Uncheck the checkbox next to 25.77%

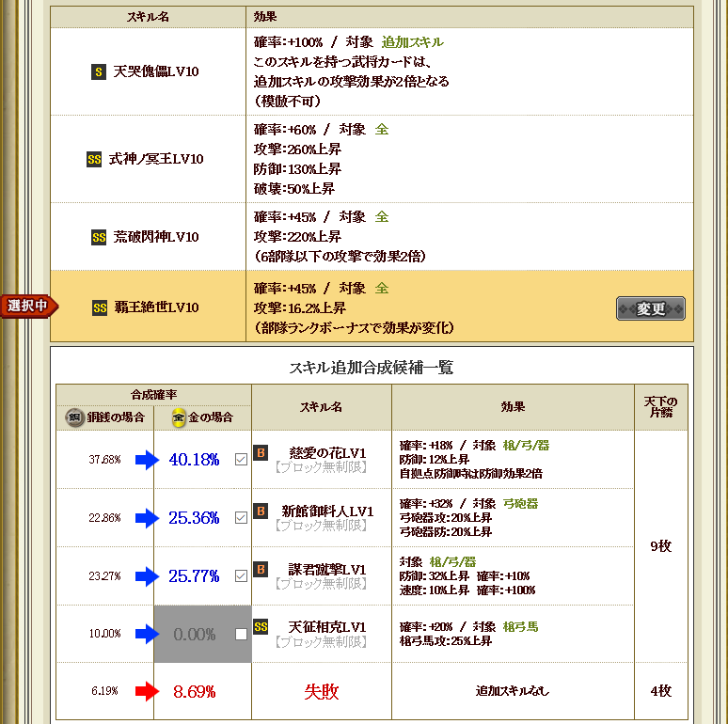[x=241, y=576]
